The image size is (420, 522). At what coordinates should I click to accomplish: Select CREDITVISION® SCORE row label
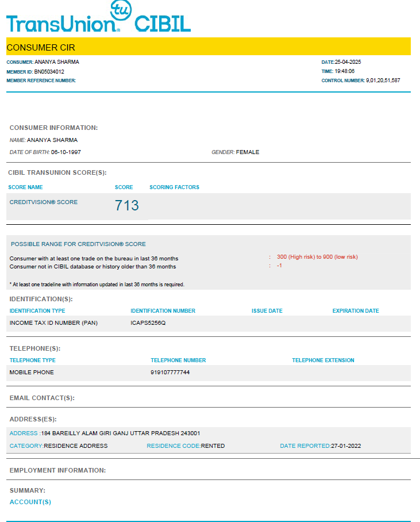click(44, 202)
